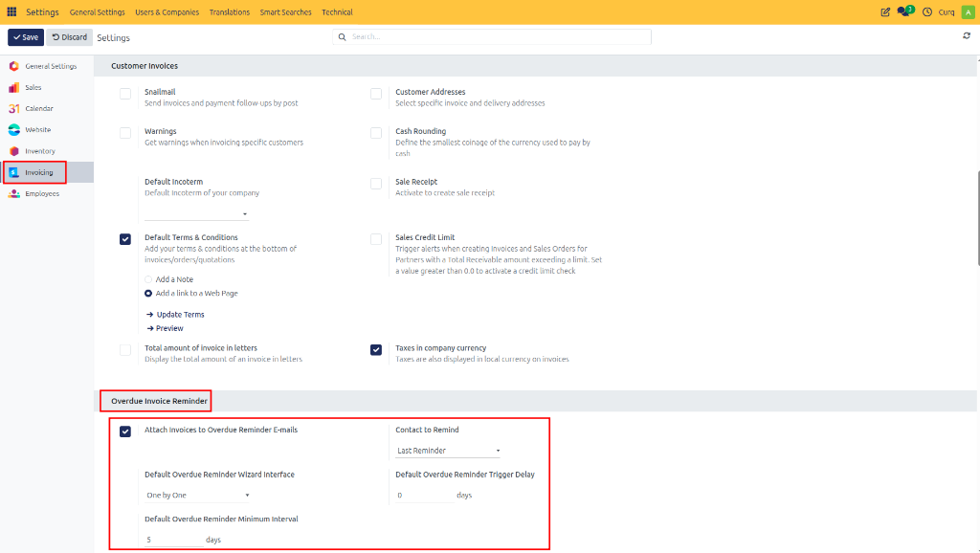Open the user avatar menu
This screenshot has width=980, height=553.
[x=968, y=11]
